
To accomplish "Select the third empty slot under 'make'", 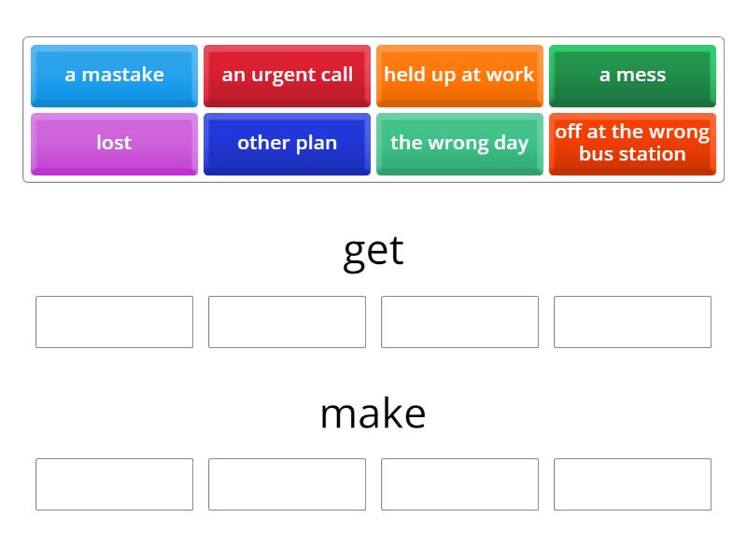I will click(459, 484).
